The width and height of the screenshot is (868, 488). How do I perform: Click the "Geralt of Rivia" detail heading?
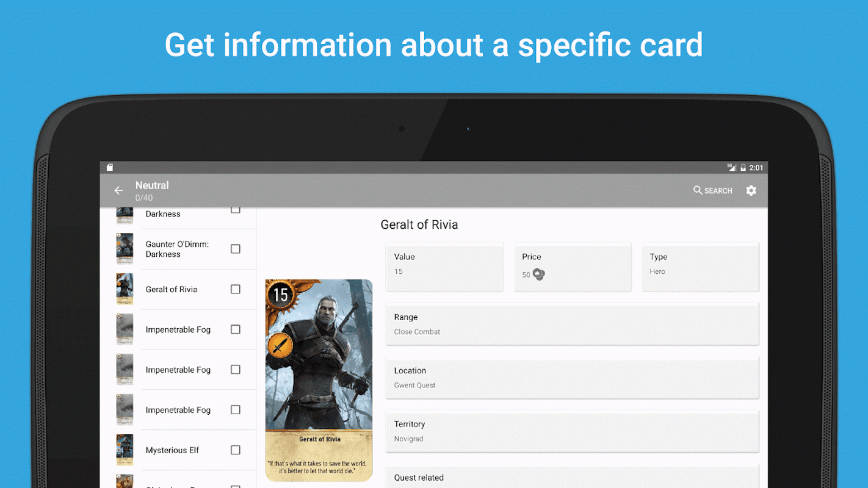[x=419, y=224]
